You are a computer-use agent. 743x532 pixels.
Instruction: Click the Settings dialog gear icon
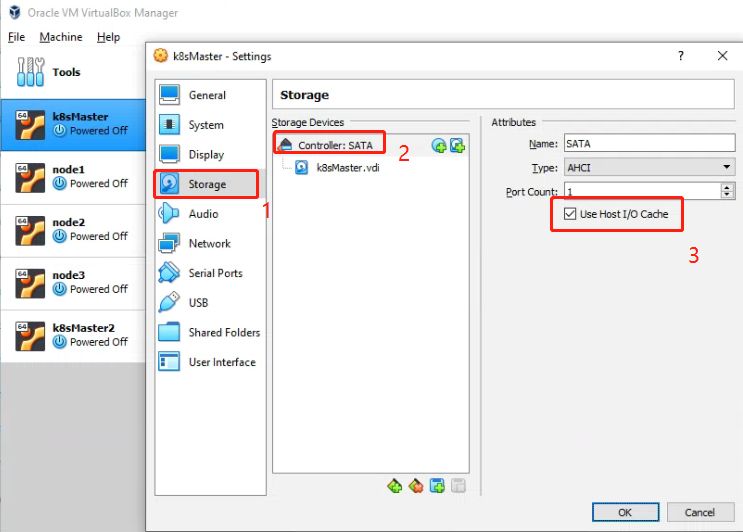point(160,56)
